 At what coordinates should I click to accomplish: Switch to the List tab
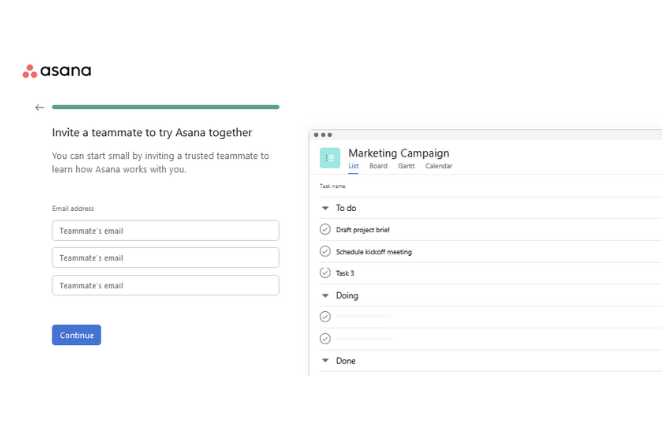click(x=354, y=166)
